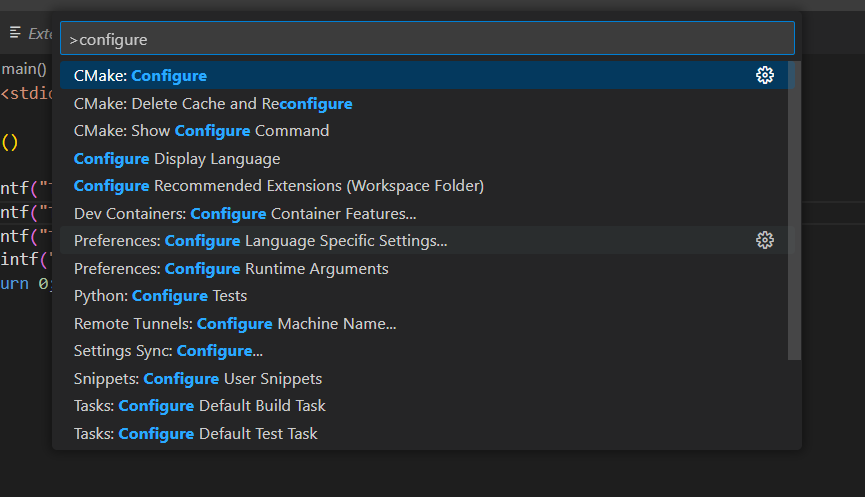The width and height of the screenshot is (865, 497).
Task: Choose Tasks: Configure Default Build Task
Action: 427,405
